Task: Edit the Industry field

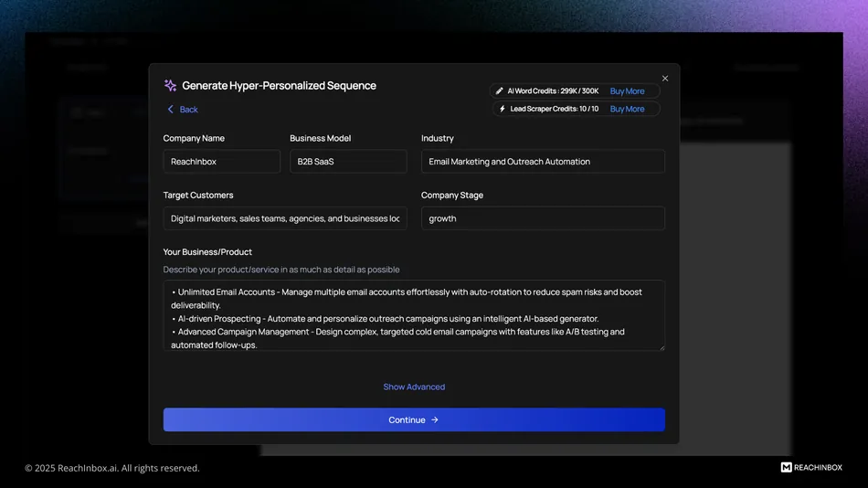Action: [543, 162]
